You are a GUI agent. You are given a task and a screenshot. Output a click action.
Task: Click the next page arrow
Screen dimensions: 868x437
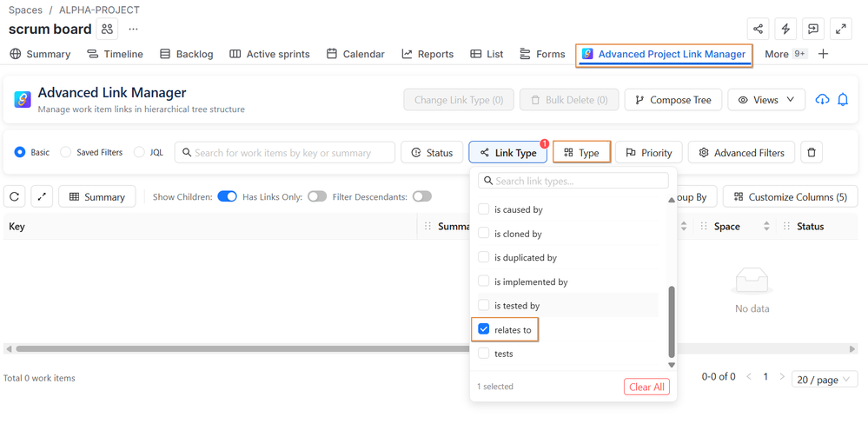coord(782,377)
